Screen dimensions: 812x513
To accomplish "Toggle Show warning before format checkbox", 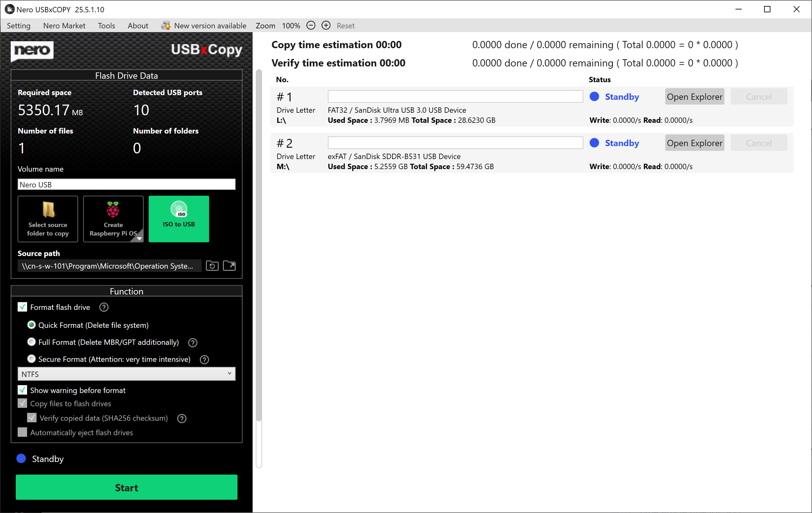I will (x=22, y=390).
